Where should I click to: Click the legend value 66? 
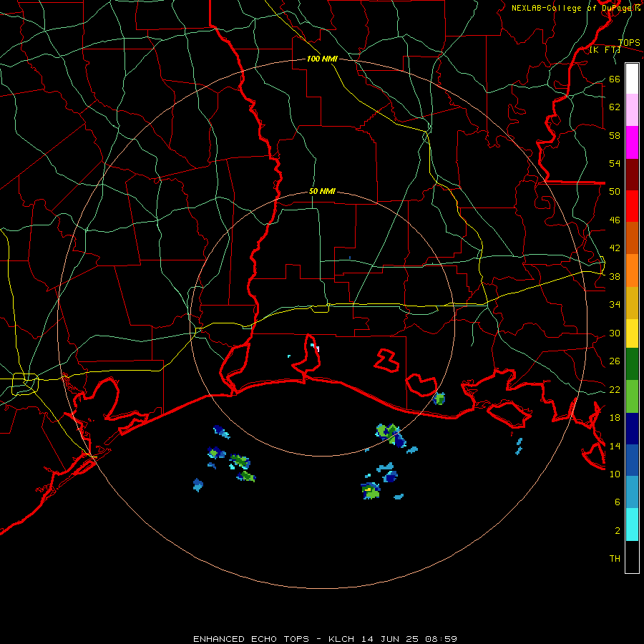(615, 79)
